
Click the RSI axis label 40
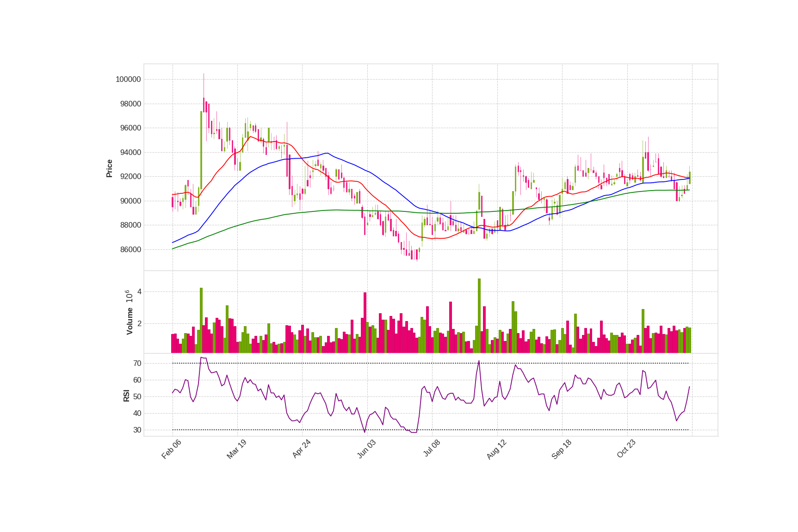pyautogui.click(x=137, y=414)
